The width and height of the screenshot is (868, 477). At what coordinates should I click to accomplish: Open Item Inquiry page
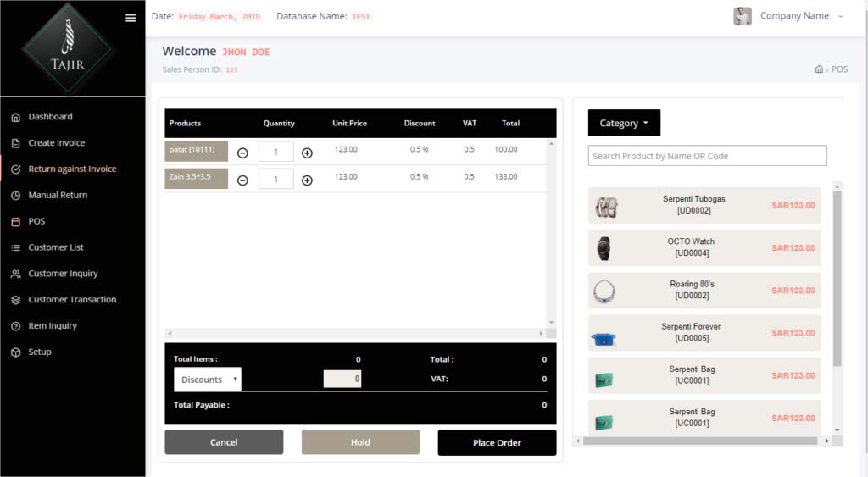point(53,326)
